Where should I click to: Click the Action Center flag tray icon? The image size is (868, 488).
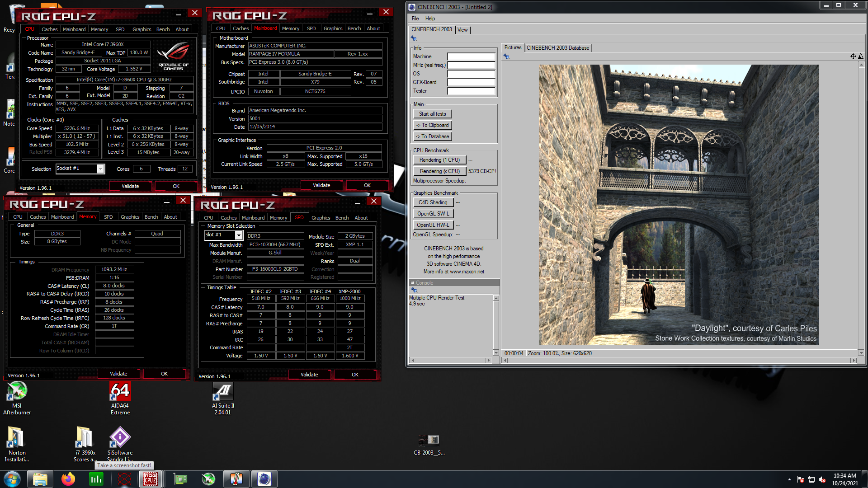click(801, 479)
